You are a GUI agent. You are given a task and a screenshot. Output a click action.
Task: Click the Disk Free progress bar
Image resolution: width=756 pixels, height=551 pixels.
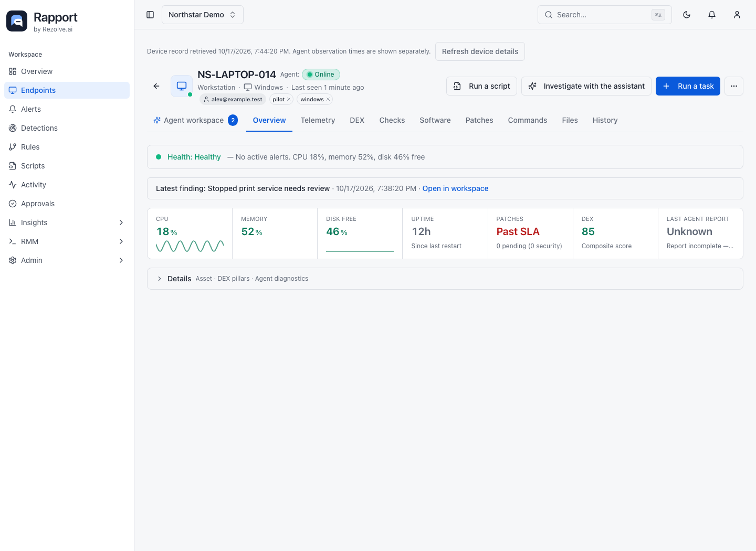click(x=360, y=251)
